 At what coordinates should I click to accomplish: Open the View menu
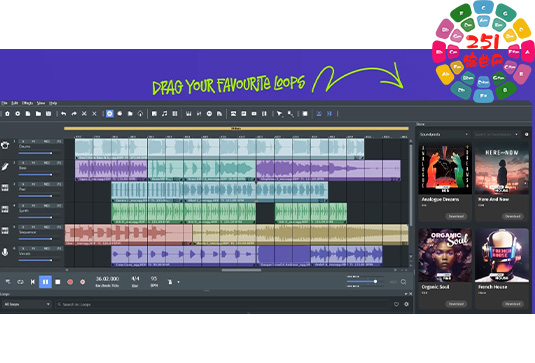(41, 103)
